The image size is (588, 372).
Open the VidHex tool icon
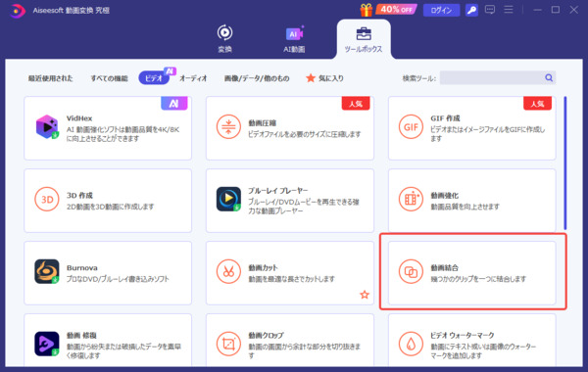pos(47,126)
